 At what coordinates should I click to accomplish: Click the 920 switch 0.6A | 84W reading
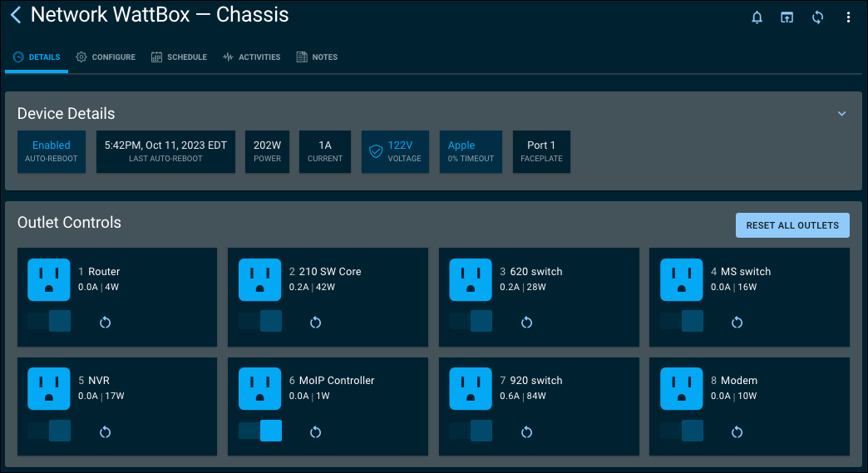pos(523,396)
